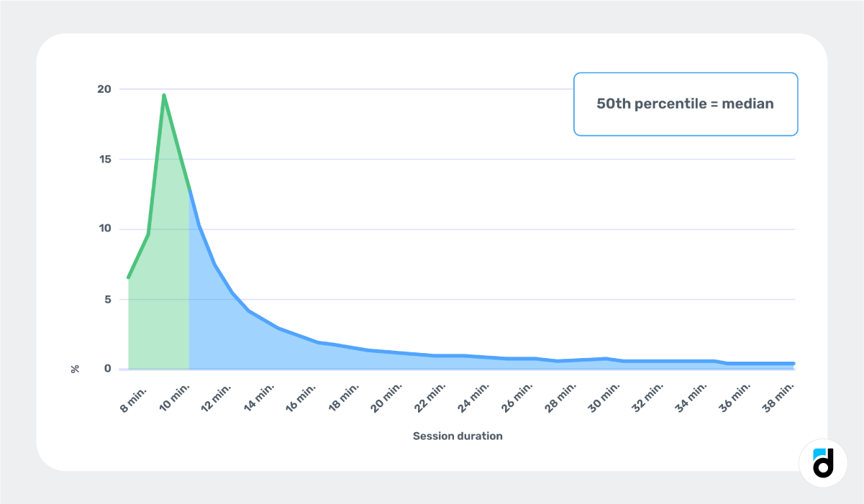The width and height of the screenshot is (864, 504).
Task: Click the 38 min. axis label
Action: click(781, 398)
